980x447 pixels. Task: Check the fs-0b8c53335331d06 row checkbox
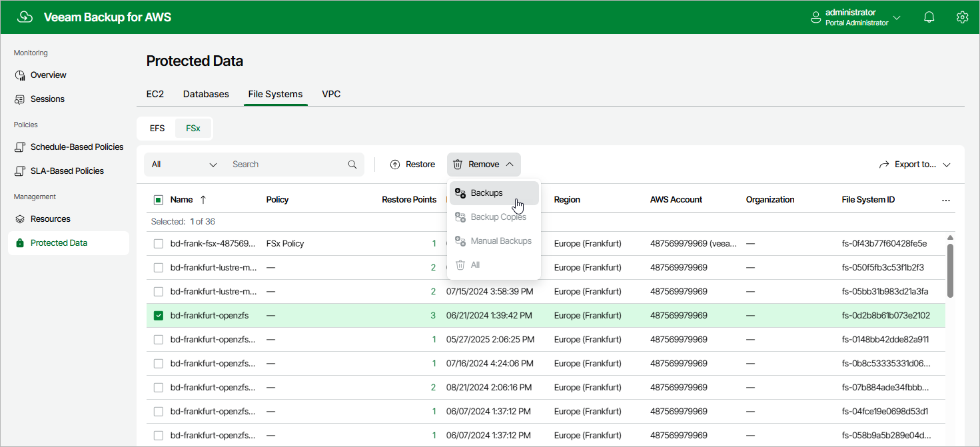click(159, 364)
